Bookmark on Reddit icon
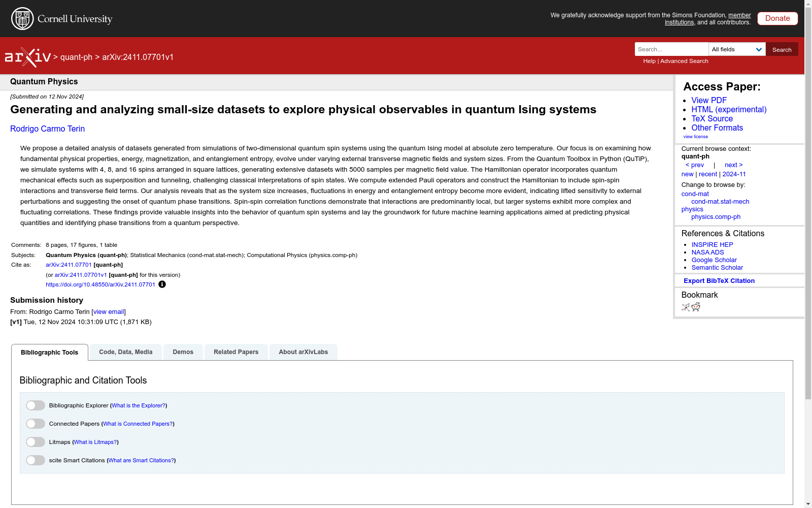Image resolution: width=812 pixels, height=508 pixels. click(x=696, y=307)
